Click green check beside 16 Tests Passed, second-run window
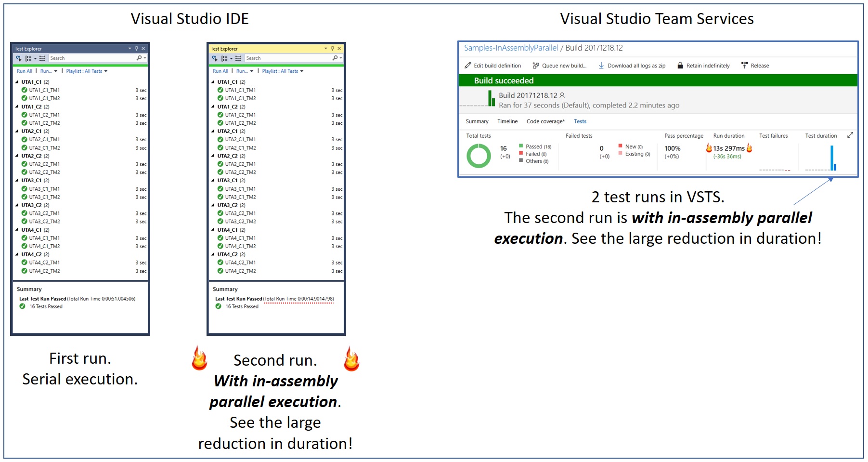Image resolution: width=868 pixels, height=462 pixels. 218,306
